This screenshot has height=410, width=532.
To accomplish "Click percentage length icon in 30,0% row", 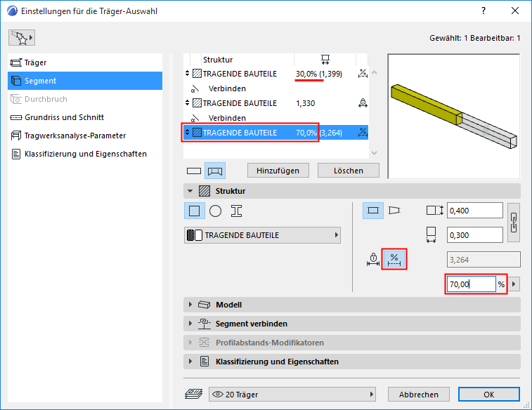I will [363, 74].
